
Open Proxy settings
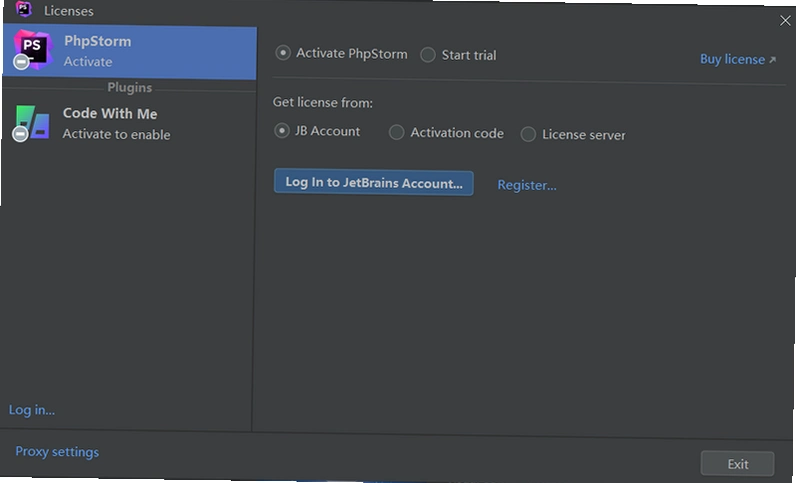click(x=57, y=452)
